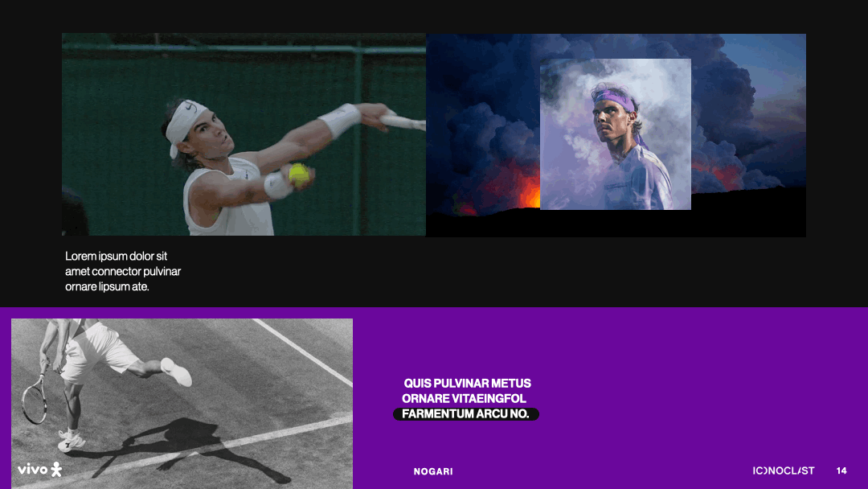Select the ORNARE VITAEINGFOL text line
This screenshot has height=489, width=868.
[464, 398]
